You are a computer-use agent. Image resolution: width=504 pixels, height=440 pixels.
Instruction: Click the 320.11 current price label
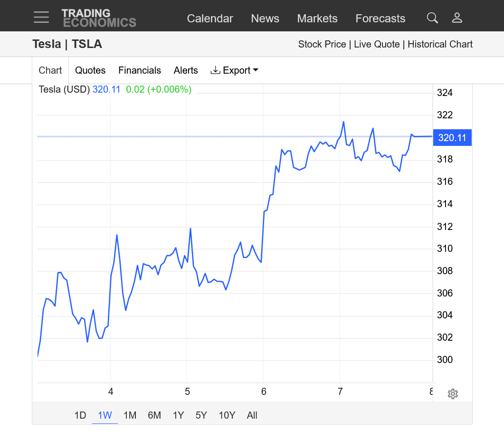(x=452, y=138)
